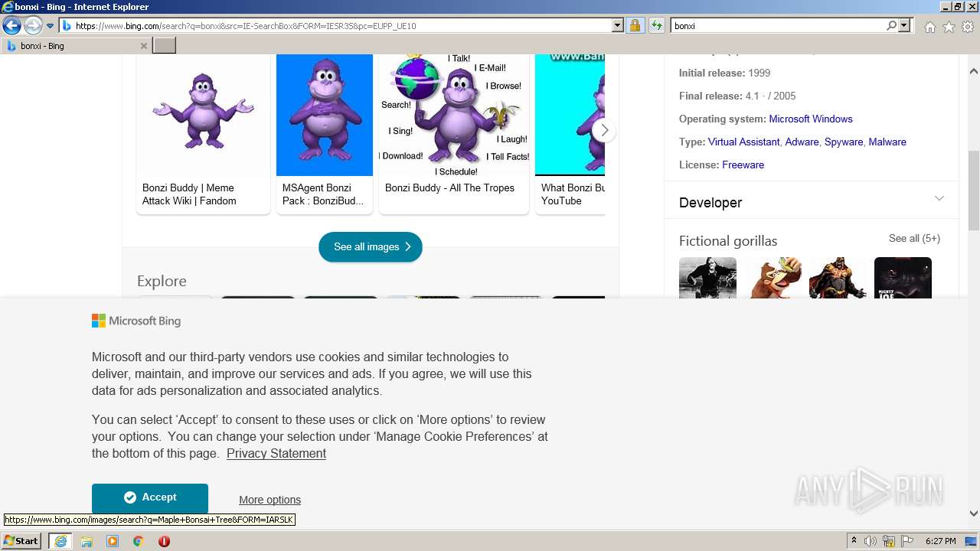Click the search magnifier icon
This screenshot has height=551, width=980.
click(891, 25)
